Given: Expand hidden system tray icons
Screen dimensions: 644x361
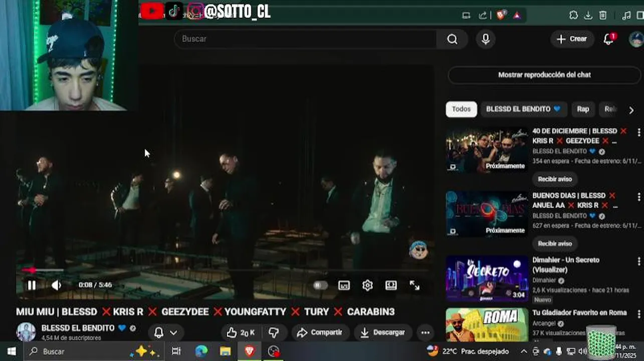Looking at the screenshot, I should [x=524, y=351].
